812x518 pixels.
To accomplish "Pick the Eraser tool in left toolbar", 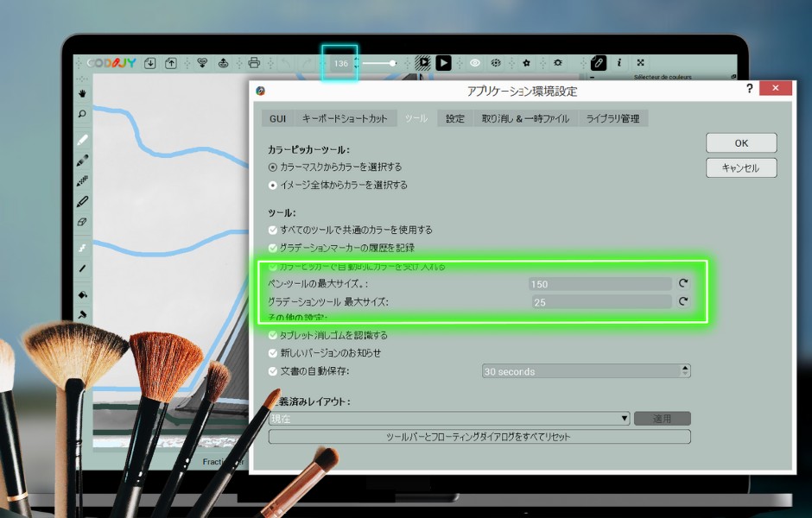I will click(x=83, y=222).
